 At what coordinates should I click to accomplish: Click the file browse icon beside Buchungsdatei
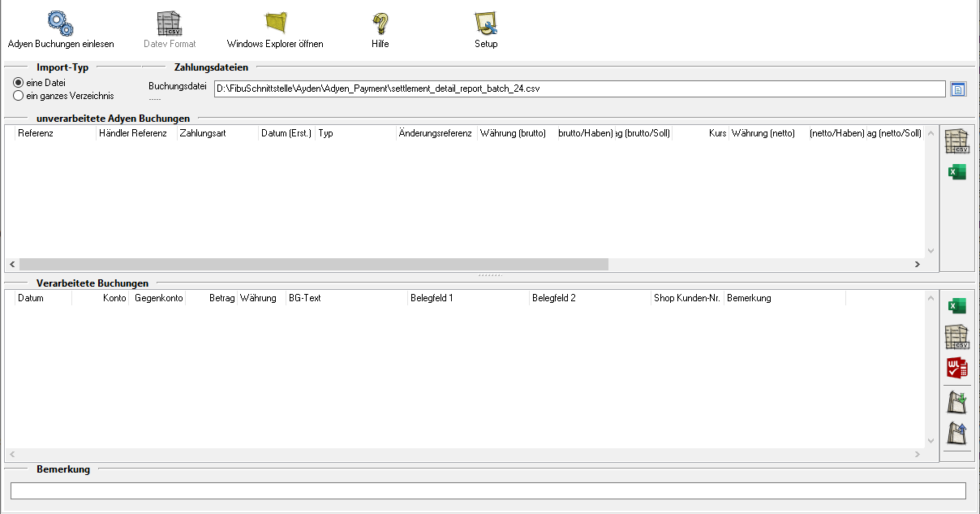coord(958,89)
